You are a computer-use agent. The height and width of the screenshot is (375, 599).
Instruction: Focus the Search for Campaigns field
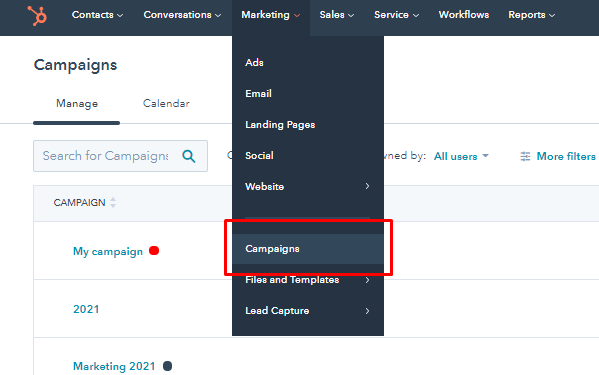coord(120,156)
